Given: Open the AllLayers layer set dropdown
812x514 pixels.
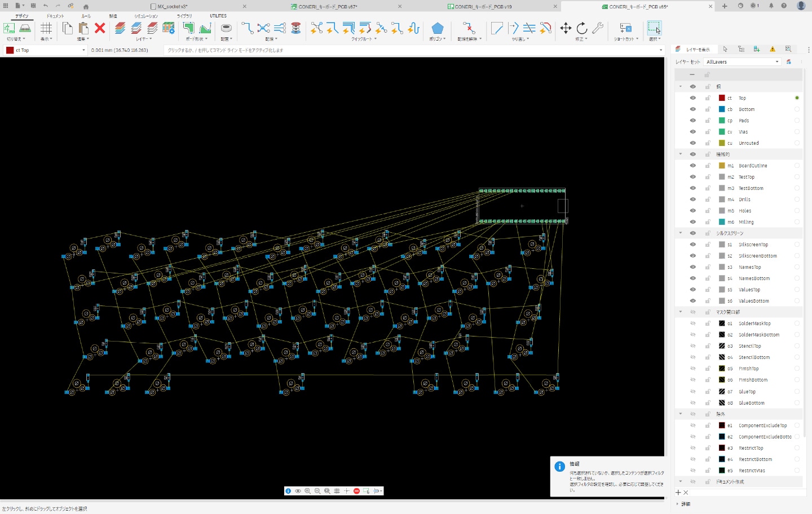Looking at the screenshot, I should coord(742,62).
